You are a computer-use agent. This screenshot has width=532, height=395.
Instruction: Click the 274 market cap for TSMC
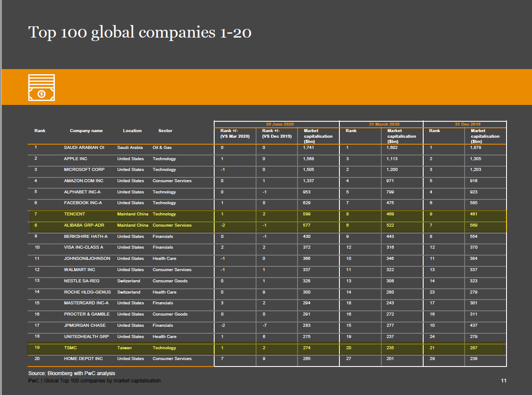pos(307,348)
